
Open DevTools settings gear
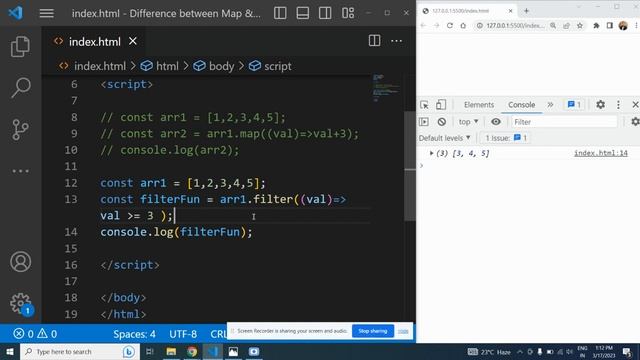coord(600,105)
